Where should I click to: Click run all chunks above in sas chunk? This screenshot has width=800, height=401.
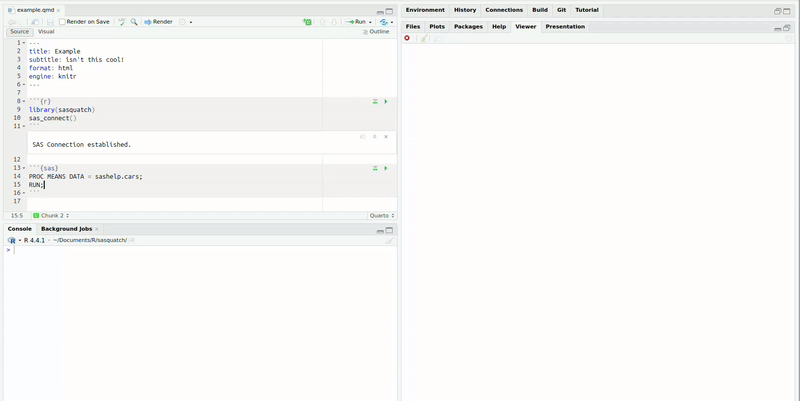(x=375, y=168)
